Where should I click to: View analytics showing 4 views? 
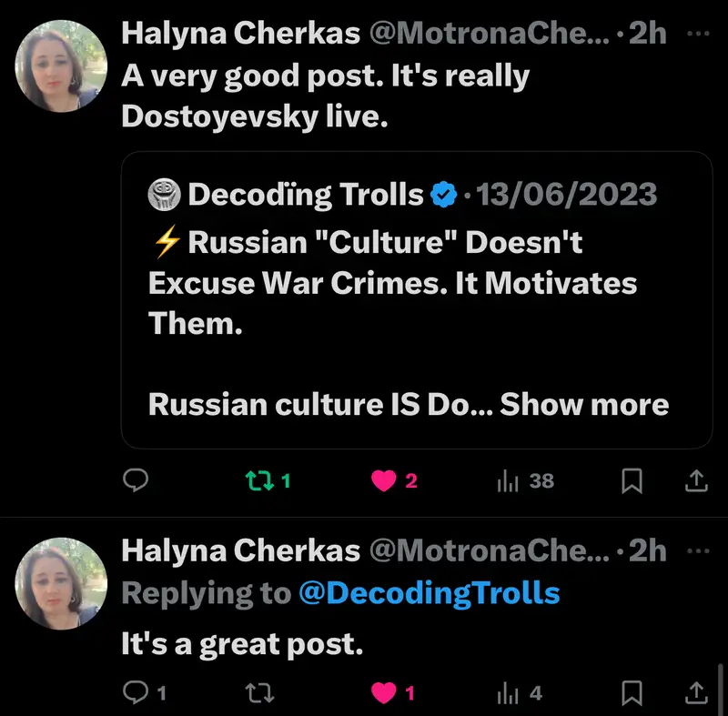click(x=508, y=693)
